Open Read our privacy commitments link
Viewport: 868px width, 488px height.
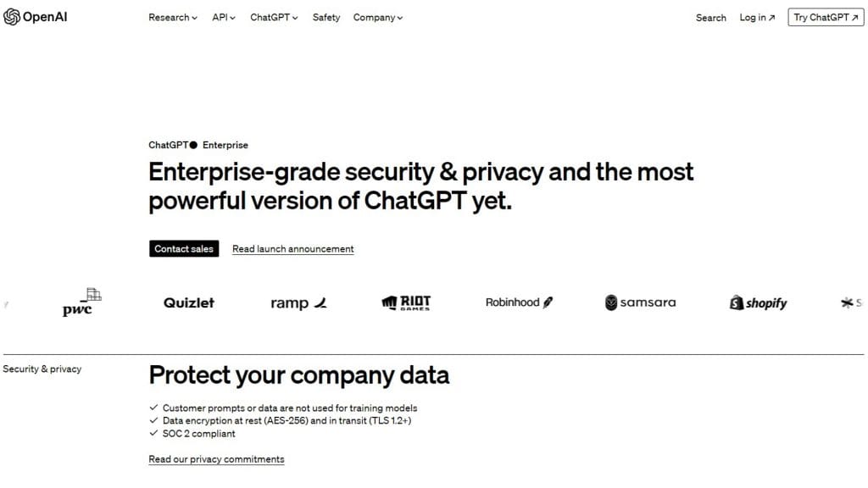216,459
